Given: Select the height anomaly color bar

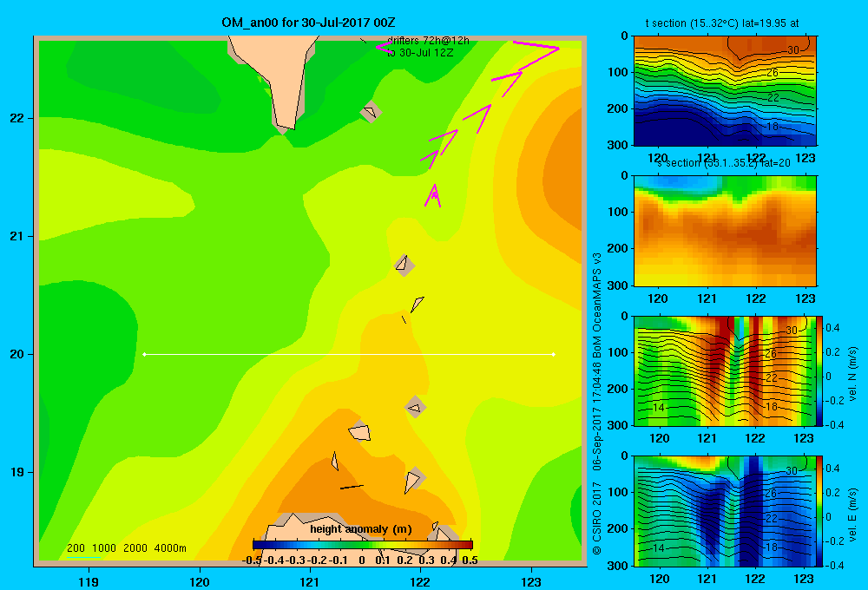Looking at the screenshot, I should point(363,545).
